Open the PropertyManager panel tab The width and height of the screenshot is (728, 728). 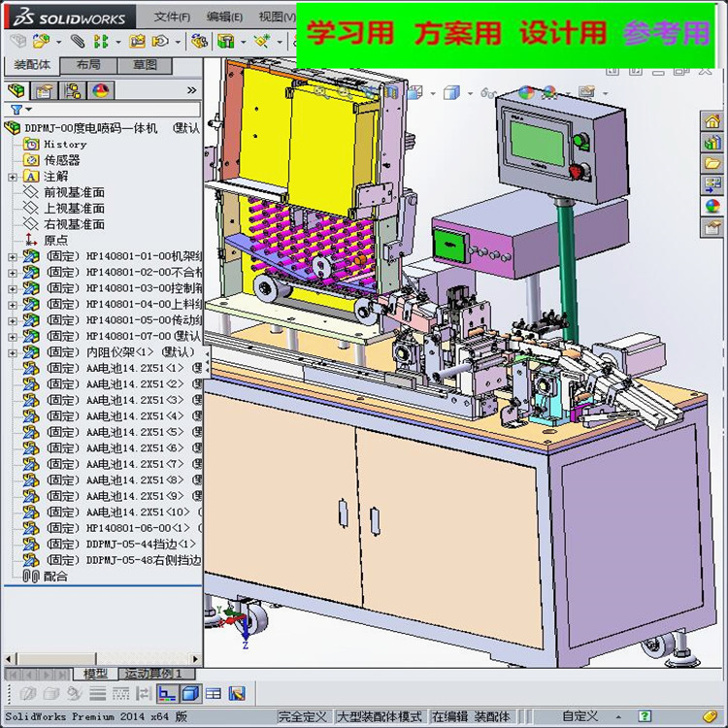(x=43, y=90)
